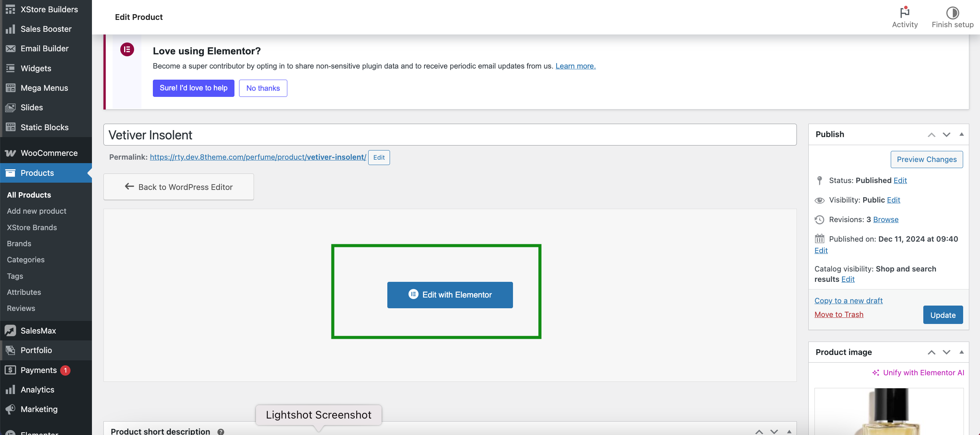This screenshot has width=980, height=435.
Task: Open XStore Brands submenu item
Action: (x=32, y=227)
